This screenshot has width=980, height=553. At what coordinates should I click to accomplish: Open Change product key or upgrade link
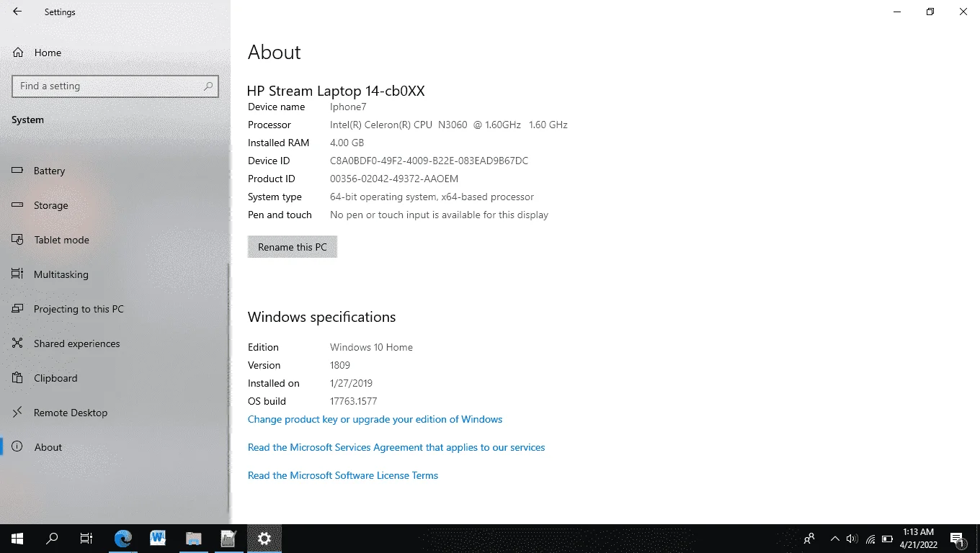point(375,419)
